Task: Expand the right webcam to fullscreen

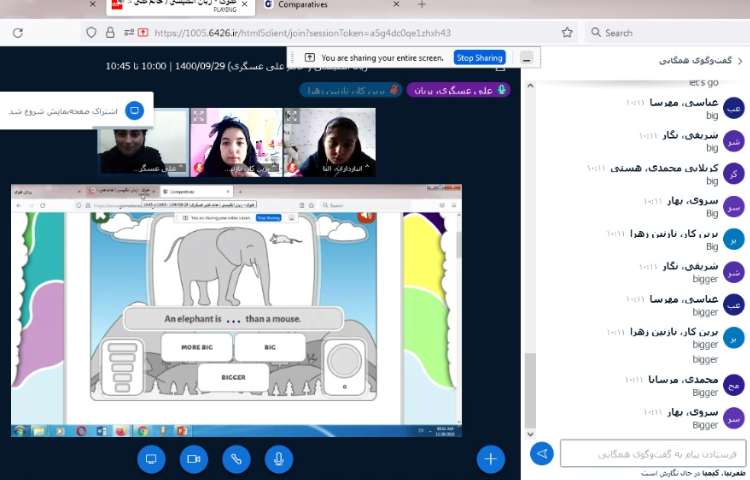Action: pos(292,117)
